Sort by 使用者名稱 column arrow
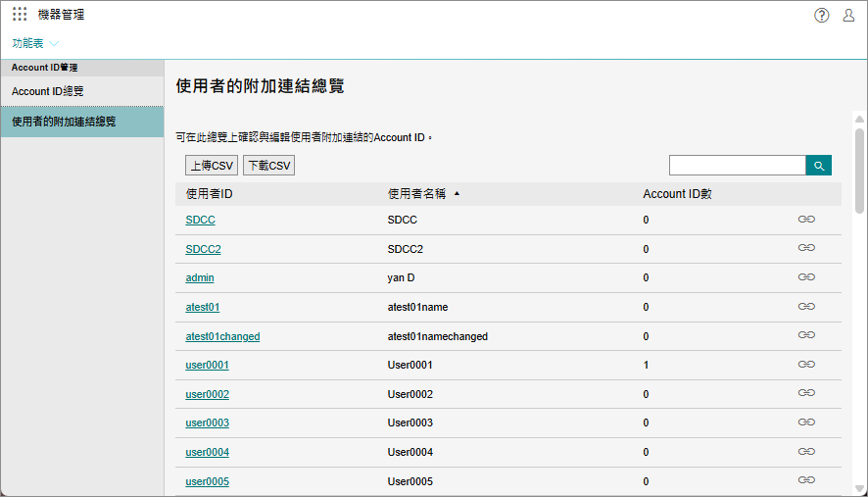 click(x=457, y=194)
